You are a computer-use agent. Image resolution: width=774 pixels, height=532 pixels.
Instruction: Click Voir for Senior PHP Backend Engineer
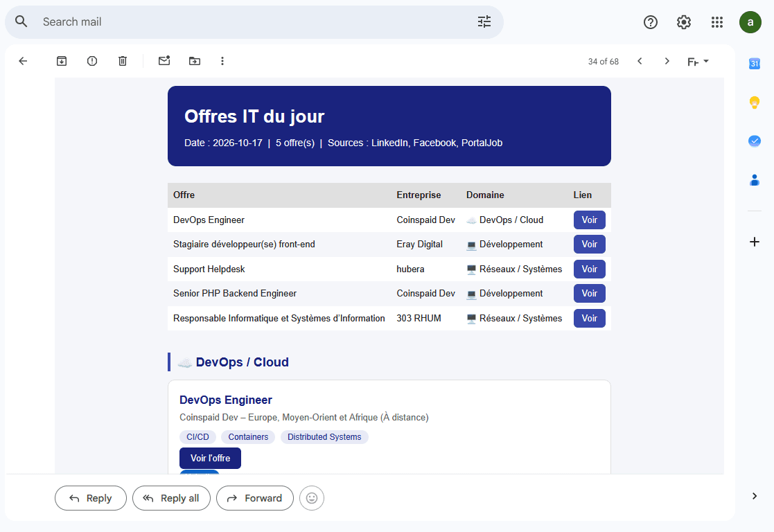(x=590, y=294)
